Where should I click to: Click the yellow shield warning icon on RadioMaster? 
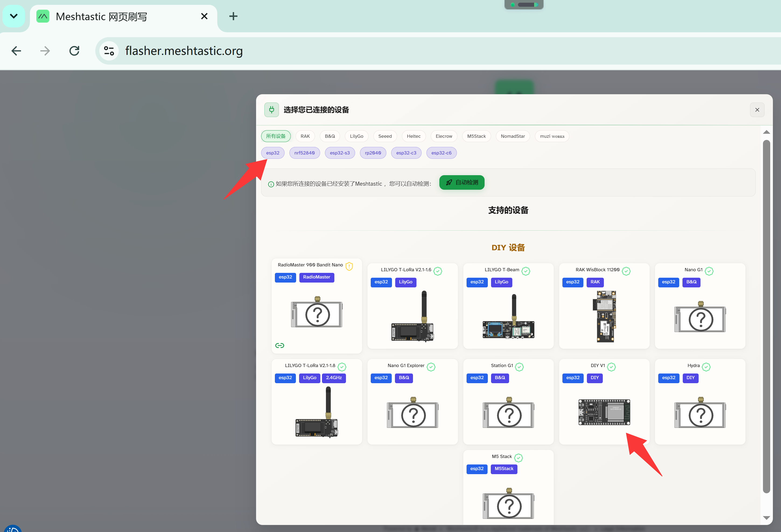(349, 266)
